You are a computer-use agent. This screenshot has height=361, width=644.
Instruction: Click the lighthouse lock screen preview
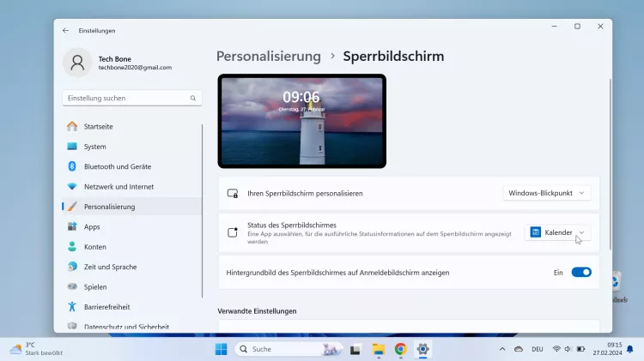(x=302, y=121)
